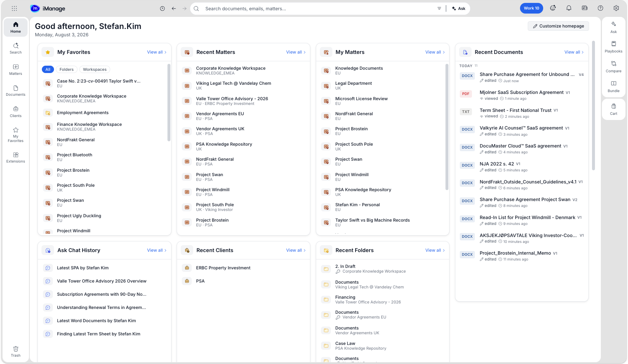The height and width of the screenshot is (364, 628).
Task: Select the Workspaces tab in My Favorites
Action: click(95, 69)
